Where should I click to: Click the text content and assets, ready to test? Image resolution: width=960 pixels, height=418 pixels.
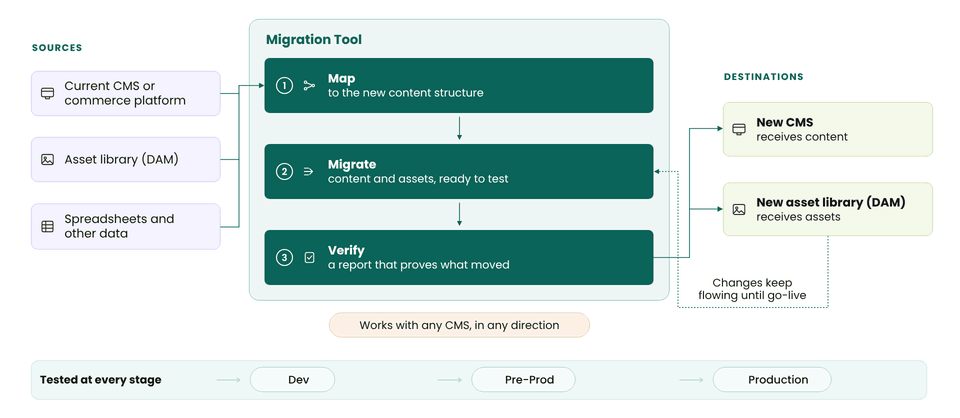click(418, 179)
